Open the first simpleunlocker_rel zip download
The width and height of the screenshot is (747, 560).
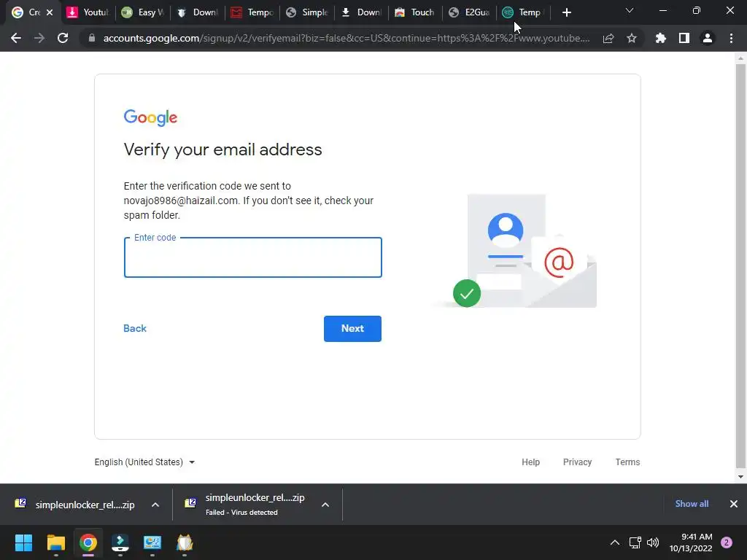coord(75,505)
